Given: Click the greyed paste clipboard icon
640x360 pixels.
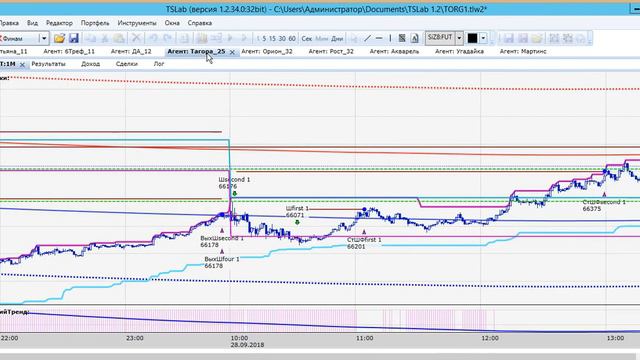Looking at the screenshot, I should (x=119, y=38).
